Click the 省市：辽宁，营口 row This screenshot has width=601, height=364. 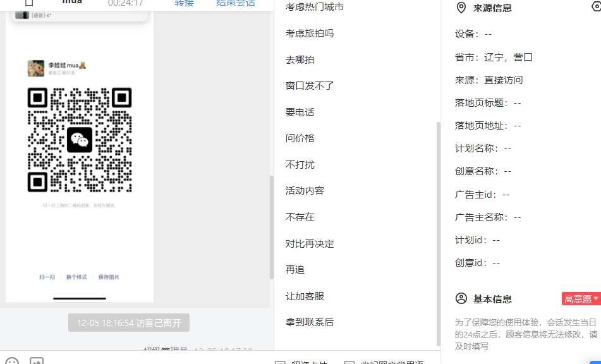[494, 58]
